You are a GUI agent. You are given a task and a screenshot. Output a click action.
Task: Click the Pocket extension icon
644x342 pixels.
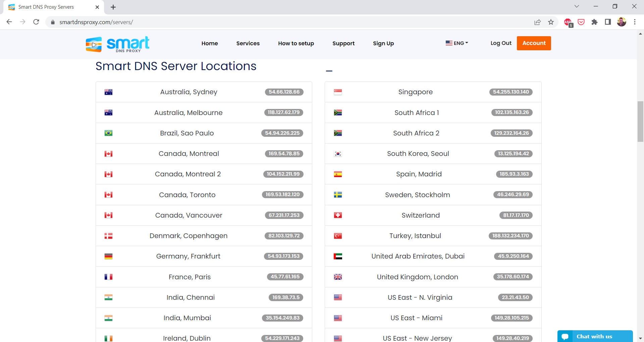pyautogui.click(x=581, y=22)
